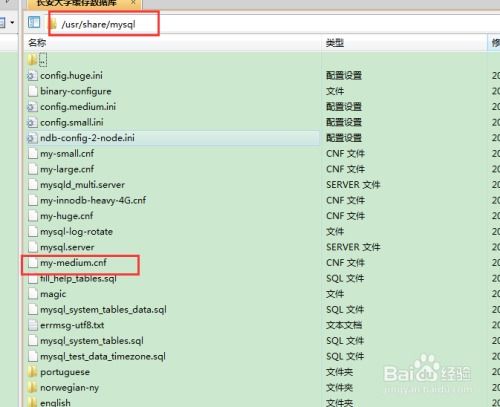Open the norwegian-ny folder
The width and height of the screenshot is (500, 407).
(x=63, y=388)
